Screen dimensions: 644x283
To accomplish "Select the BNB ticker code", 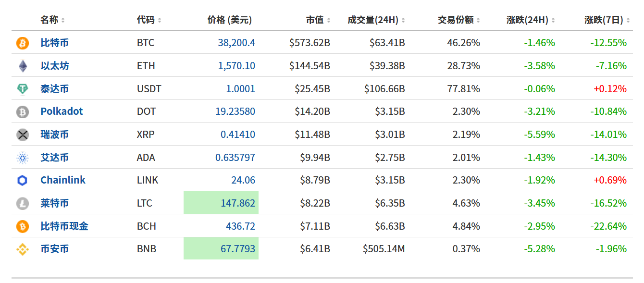I will coord(147,249).
